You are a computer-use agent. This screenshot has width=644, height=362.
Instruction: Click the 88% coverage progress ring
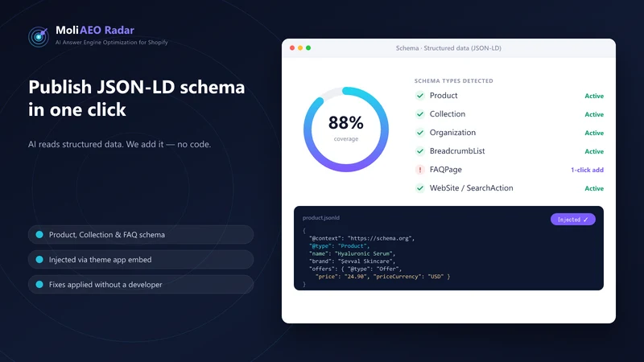click(x=346, y=130)
